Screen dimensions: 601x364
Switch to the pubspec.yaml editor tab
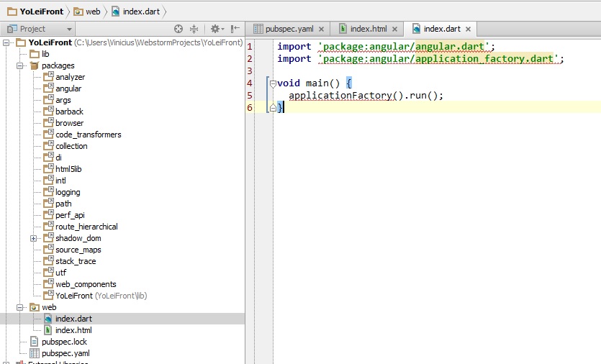click(289, 29)
